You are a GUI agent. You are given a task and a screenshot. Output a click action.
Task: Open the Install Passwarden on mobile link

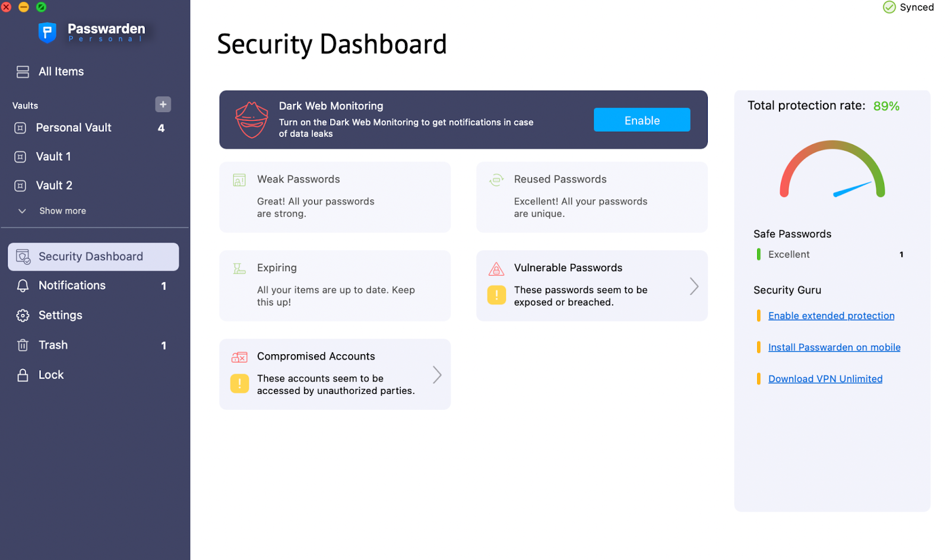[834, 348]
